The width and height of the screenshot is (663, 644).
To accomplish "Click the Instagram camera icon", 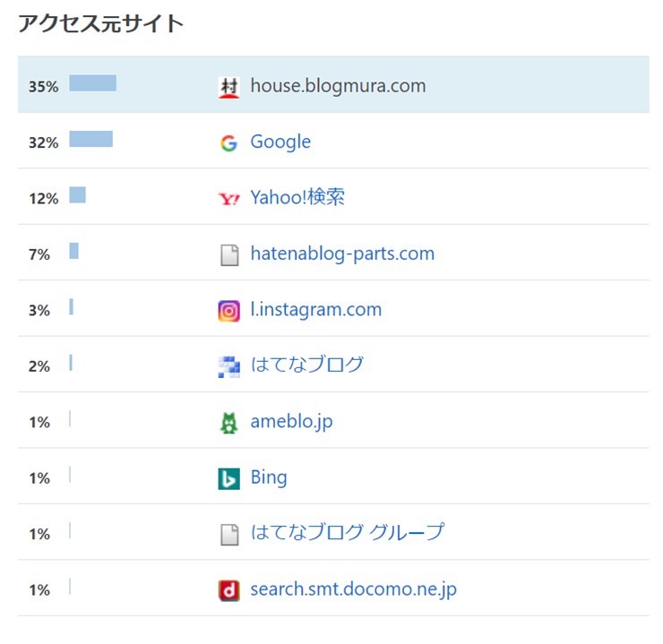I will (x=229, y=311).
